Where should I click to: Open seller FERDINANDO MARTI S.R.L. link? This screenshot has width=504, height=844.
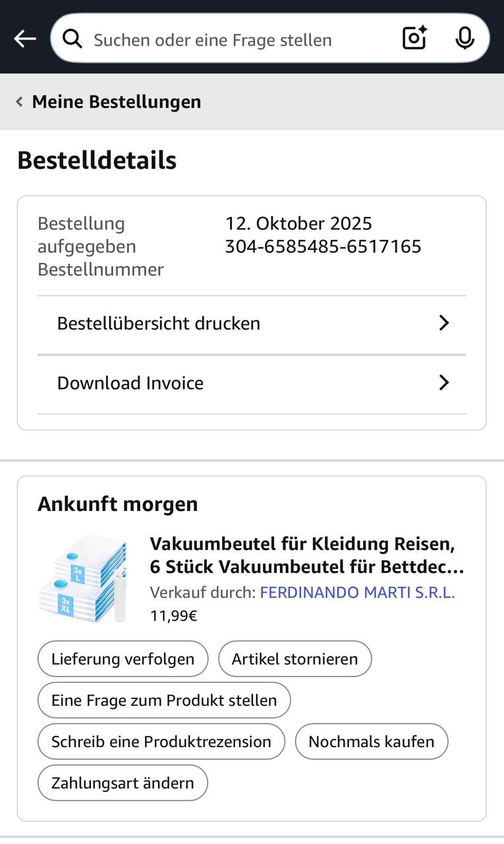click(x=357, y=592)
